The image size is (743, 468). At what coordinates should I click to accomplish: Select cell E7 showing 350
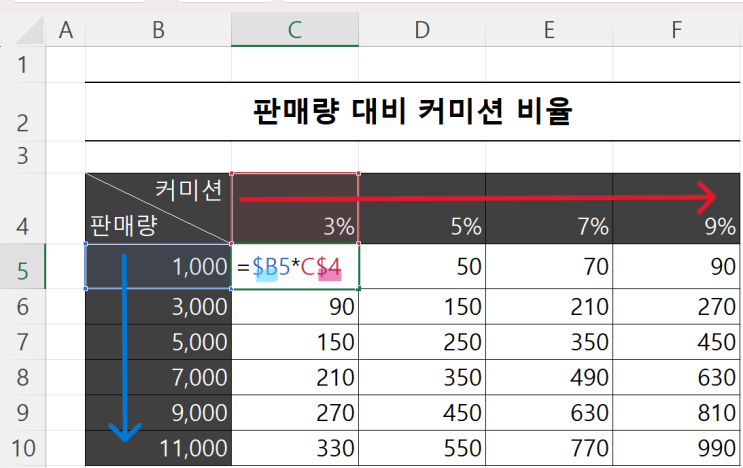click(549, 342)
